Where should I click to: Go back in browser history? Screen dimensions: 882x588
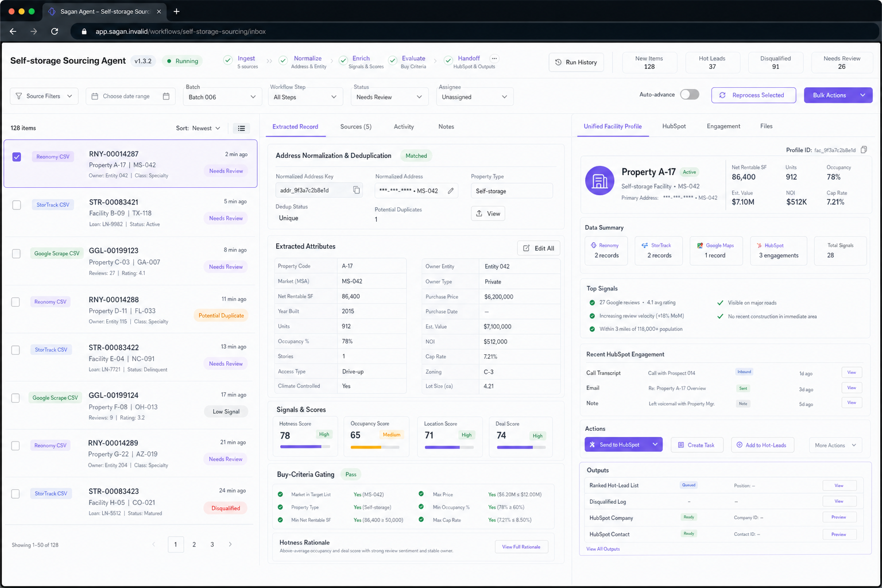tap(13, 32)
